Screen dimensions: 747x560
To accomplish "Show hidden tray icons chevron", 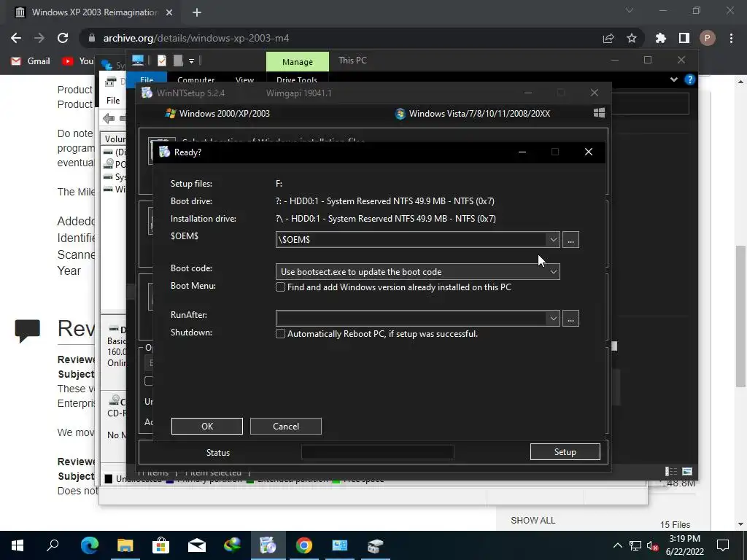I will (x=617, y=545).
